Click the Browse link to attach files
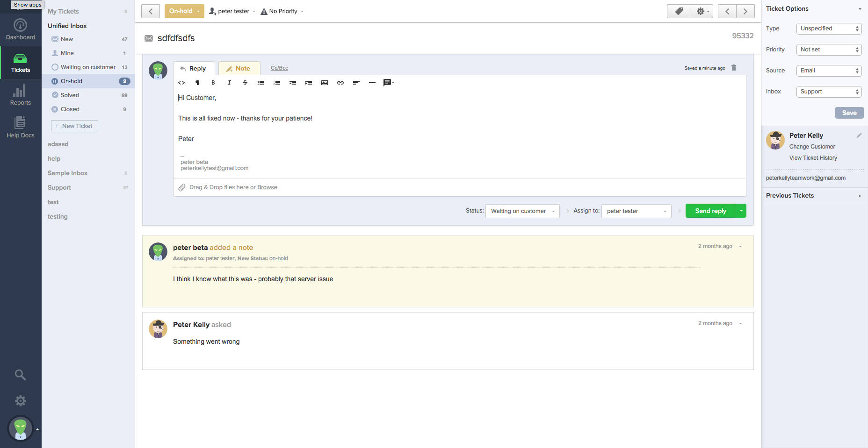The image size is (868, 448). click(267, 187)
